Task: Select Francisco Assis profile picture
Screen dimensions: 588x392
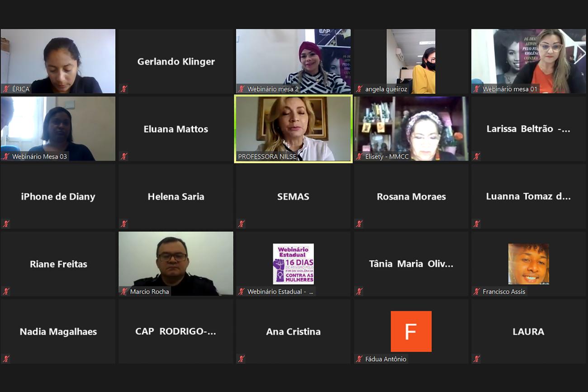Action: [x=528, y=264]
